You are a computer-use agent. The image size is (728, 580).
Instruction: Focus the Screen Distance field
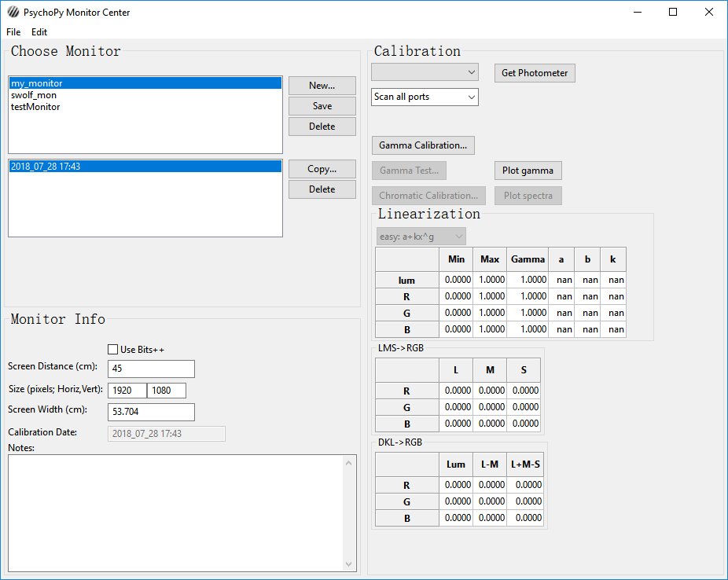click(x=152, y=369)
